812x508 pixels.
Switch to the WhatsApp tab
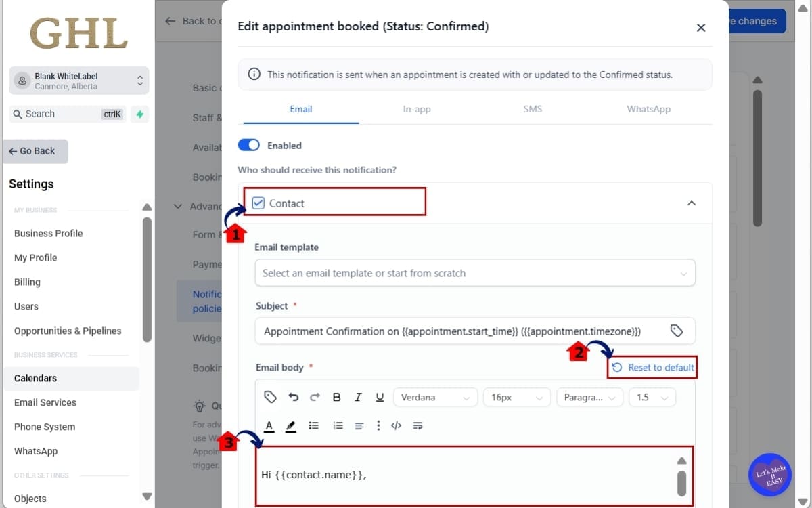(x=648, y=109)
